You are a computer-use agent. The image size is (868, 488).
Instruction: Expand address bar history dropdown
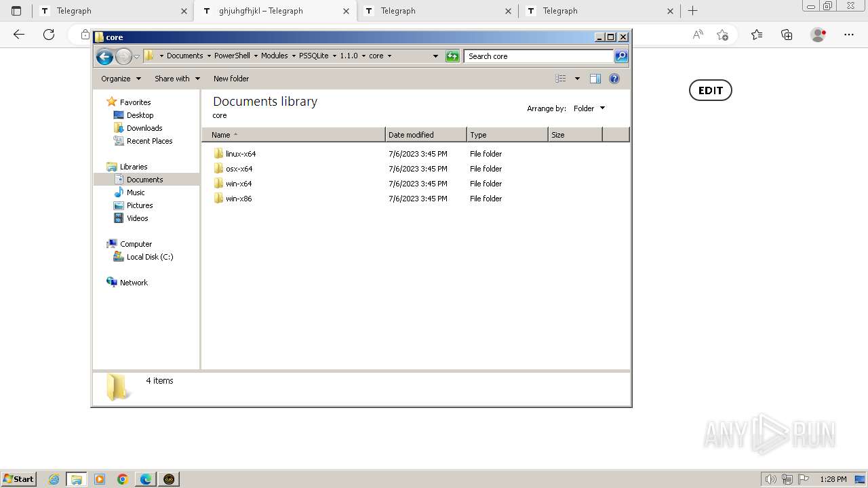point(435,56)
